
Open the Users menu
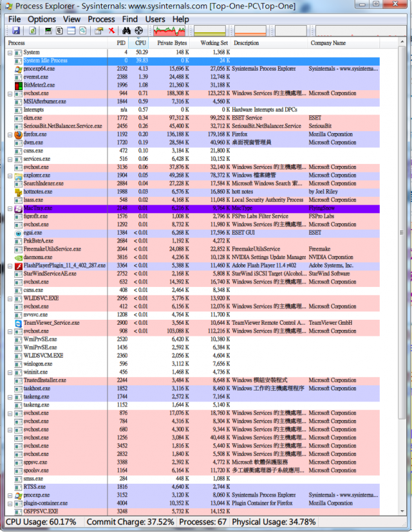tap(155, 19)
